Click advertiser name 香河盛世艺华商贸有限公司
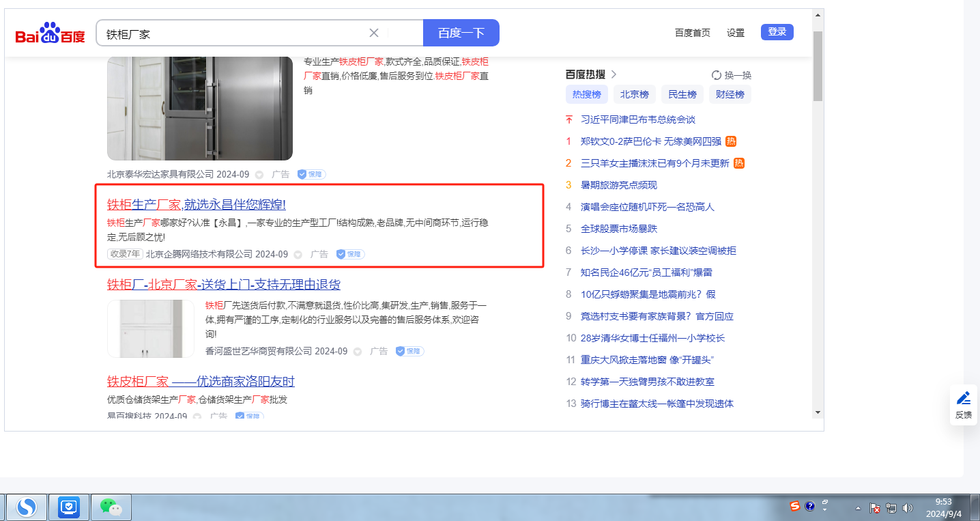The width and height of the screenshot is (980, 521). (x=259, y=351)
